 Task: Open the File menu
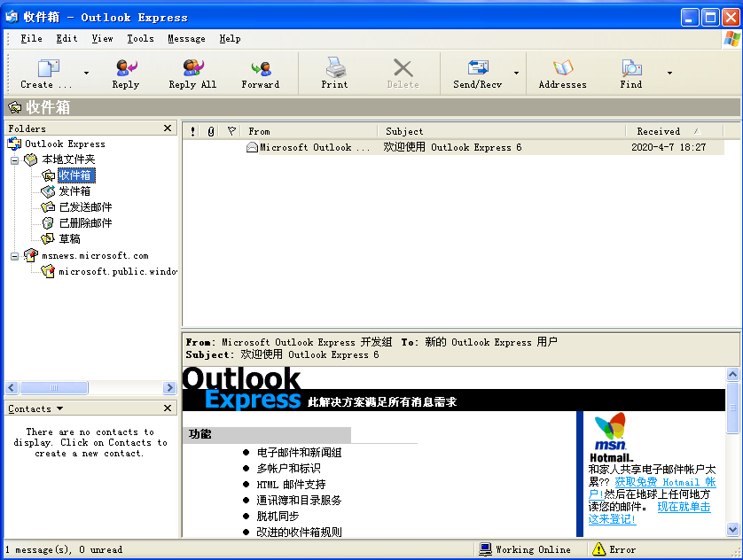pos(31,39)
